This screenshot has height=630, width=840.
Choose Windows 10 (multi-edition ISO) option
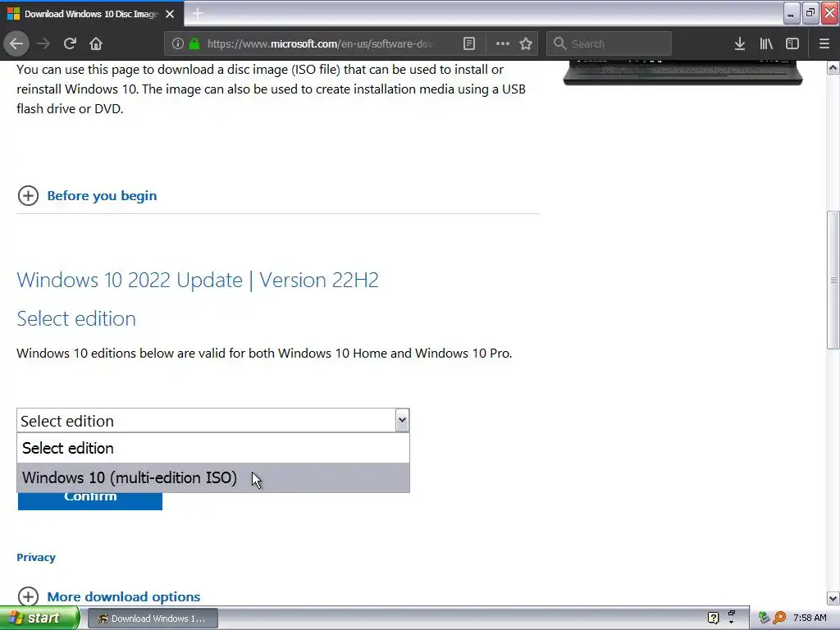click(213, 477)
